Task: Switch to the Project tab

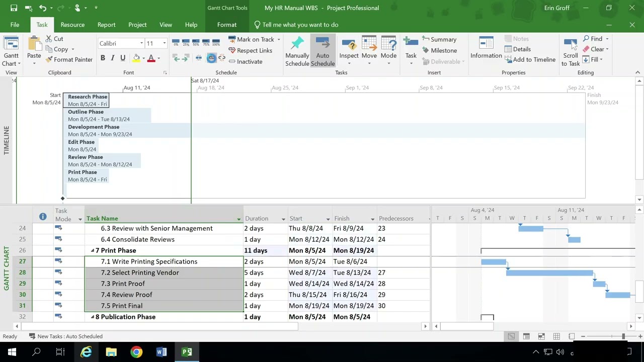Action: (x=137, y=25)
